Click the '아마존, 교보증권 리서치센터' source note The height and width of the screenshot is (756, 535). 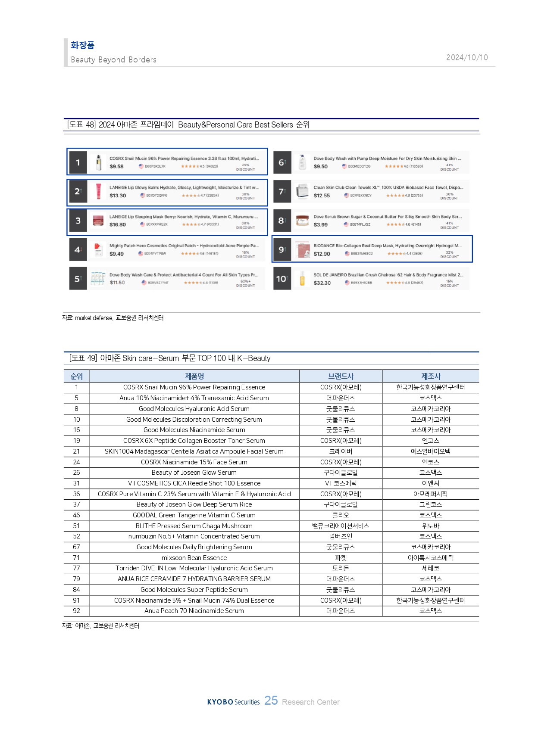(100, 626)
